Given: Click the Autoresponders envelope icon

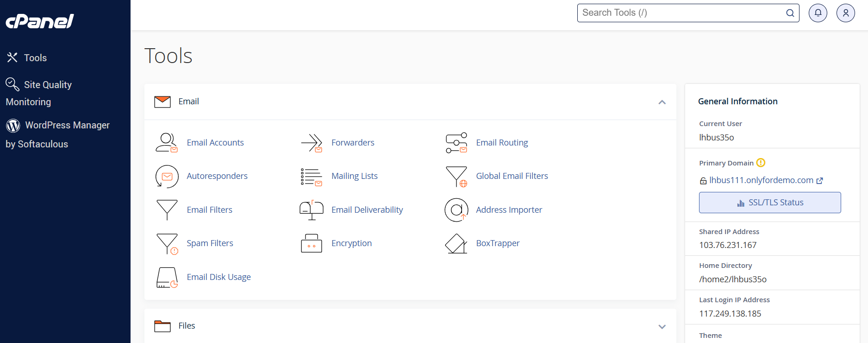Looking at the screenshot, I should click(167, 177).
